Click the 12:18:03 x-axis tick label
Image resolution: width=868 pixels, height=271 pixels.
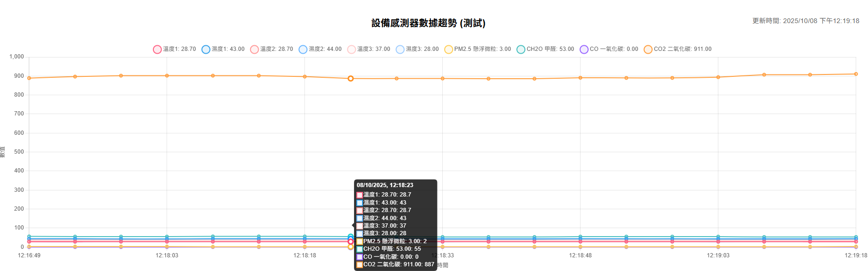pos(167,255)
